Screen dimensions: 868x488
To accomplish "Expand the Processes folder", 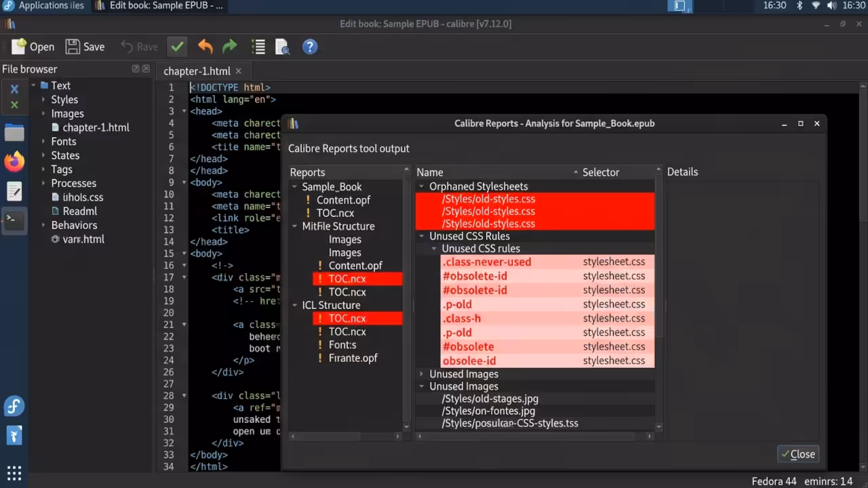I will 43,183.
